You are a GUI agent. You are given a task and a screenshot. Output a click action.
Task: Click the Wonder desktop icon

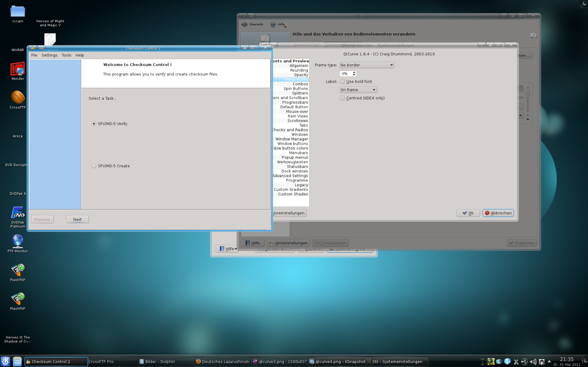[18, 69]
